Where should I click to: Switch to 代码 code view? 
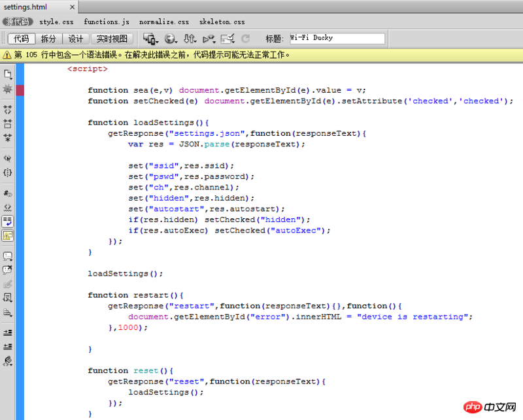coord(22,39)
